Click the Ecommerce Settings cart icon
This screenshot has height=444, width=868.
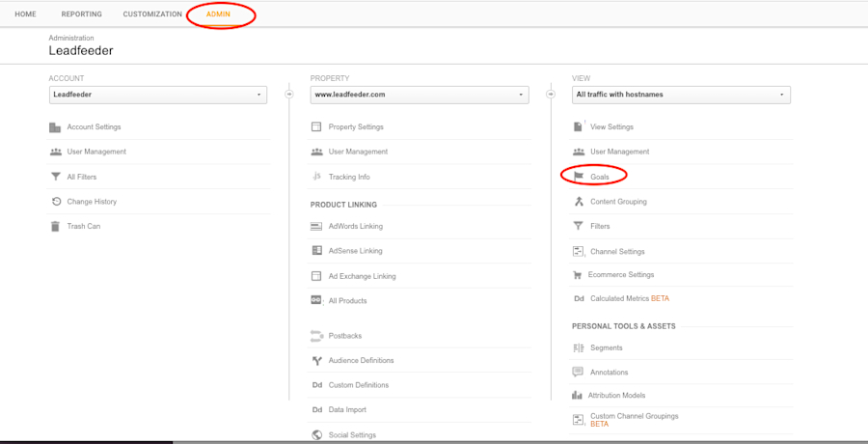click(x=577, y=275)
